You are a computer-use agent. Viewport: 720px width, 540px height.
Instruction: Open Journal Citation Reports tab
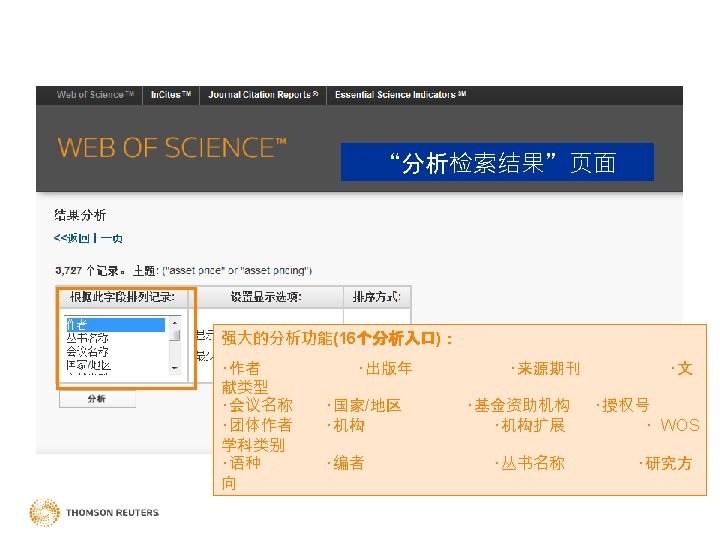click(263, 95)
